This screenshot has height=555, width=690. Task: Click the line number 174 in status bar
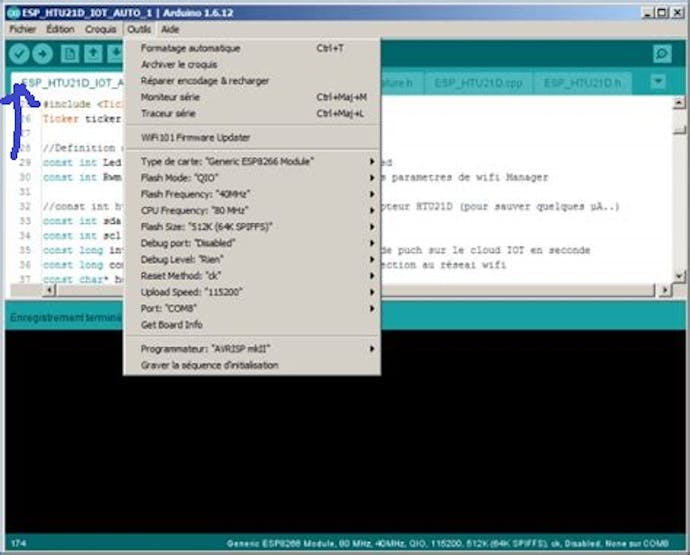coord(18,544)
